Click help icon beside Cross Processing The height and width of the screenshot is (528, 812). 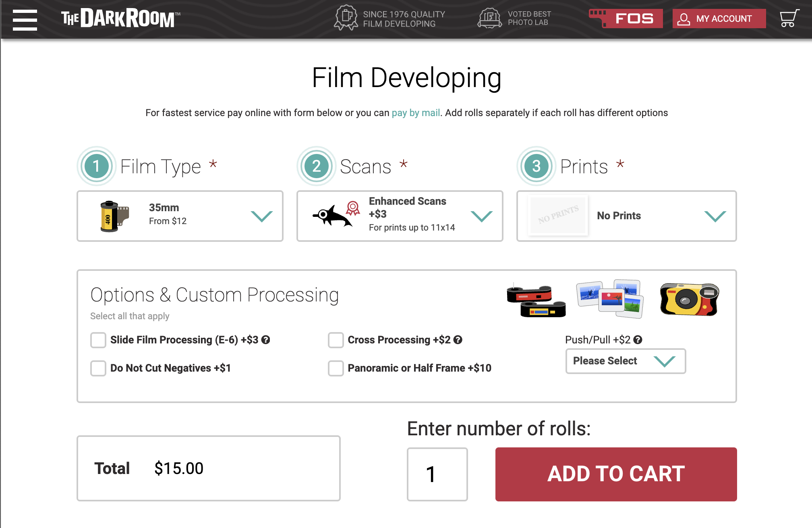458,340
